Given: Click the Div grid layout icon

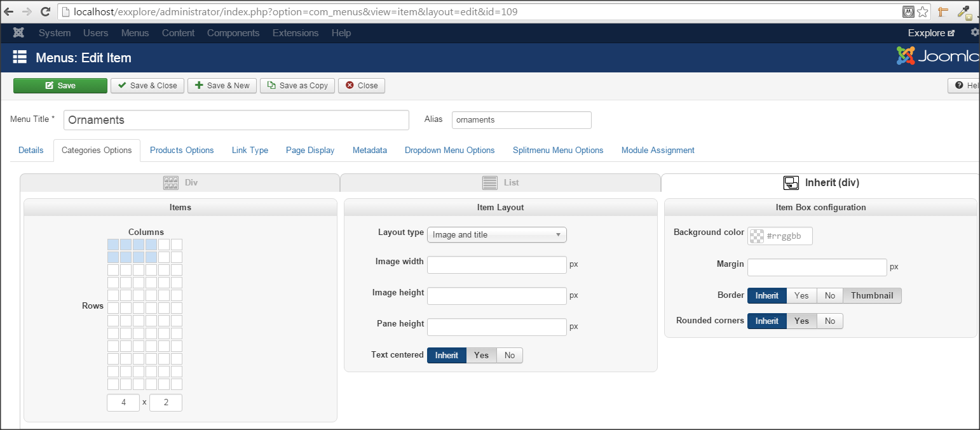Looking at the screenshot, I should click(x=170, y=183).
